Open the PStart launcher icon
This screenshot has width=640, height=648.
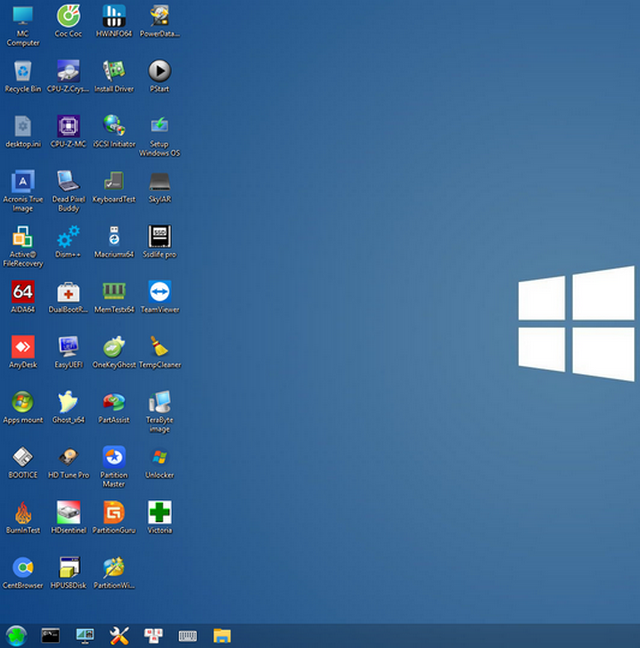point(159,76)
